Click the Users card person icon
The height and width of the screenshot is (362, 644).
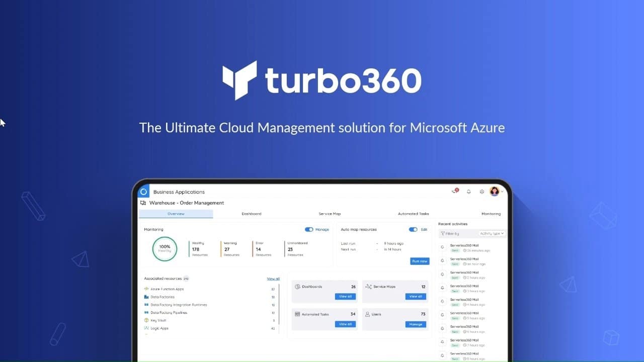(368, 314)
